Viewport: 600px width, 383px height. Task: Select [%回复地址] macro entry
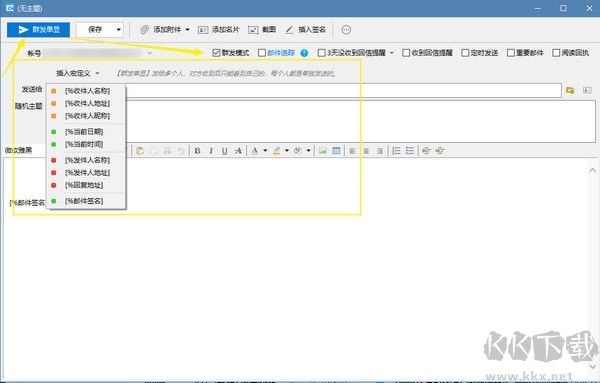[x=86, y=185]
